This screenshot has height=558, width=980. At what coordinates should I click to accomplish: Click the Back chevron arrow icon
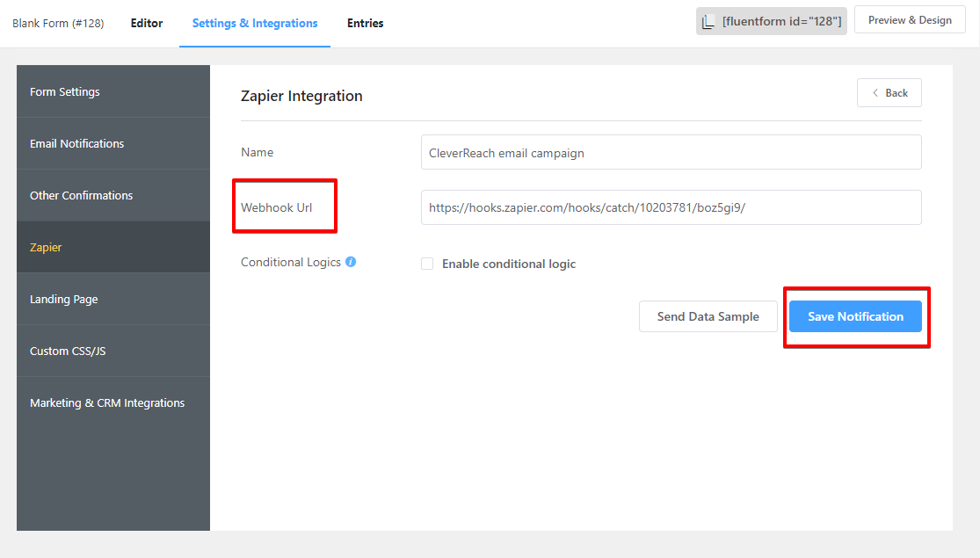[x=875, y=93]
